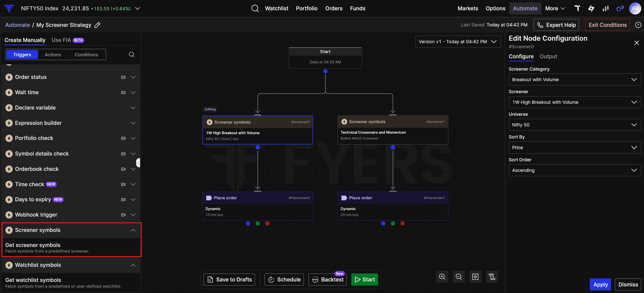The width and height of the screenshot is (644, 293).
Task: Dismiss the node configuration
Action: point(628,284)
